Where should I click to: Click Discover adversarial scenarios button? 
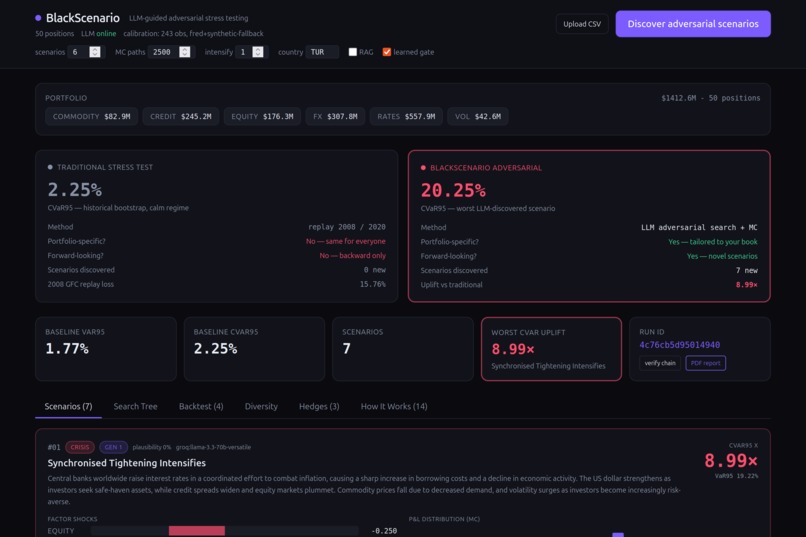pyautogui.click(x=693, y=24)
